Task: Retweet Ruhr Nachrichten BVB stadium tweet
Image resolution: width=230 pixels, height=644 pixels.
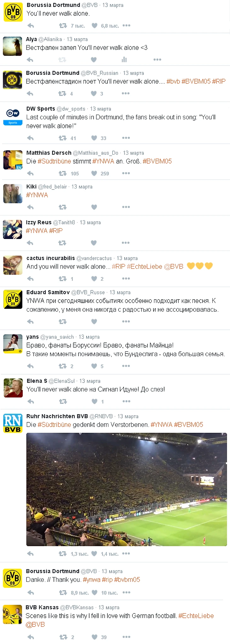Action: (62, 553)
